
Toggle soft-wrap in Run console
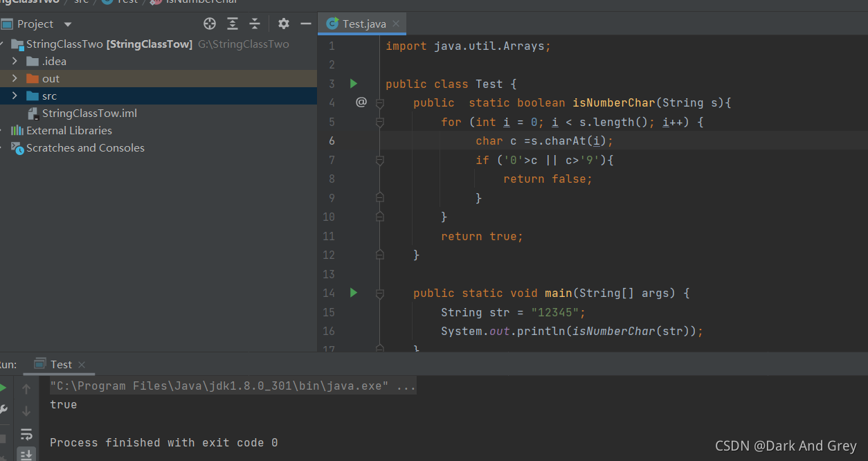point(26,435)
